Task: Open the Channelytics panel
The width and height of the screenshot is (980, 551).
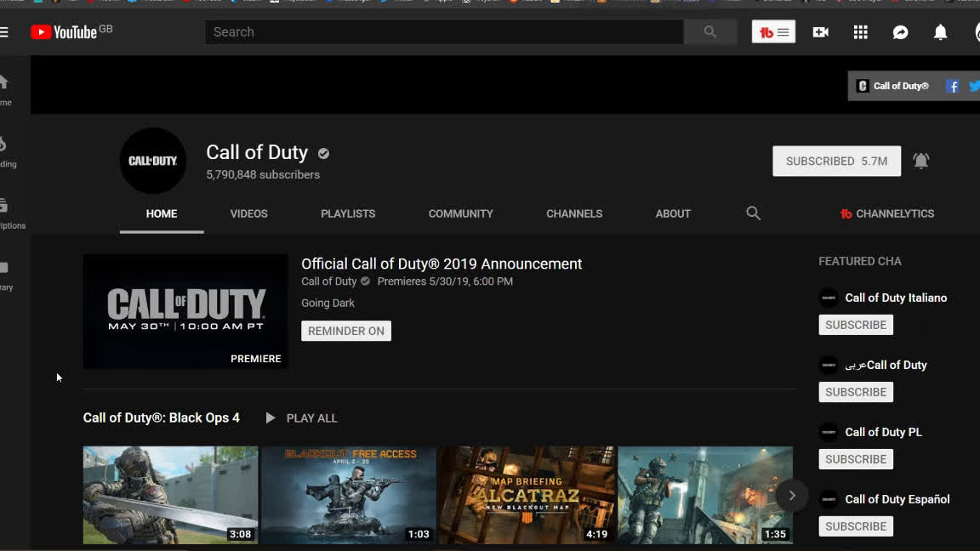Action: pyautogui.click(x=886, y=213)
